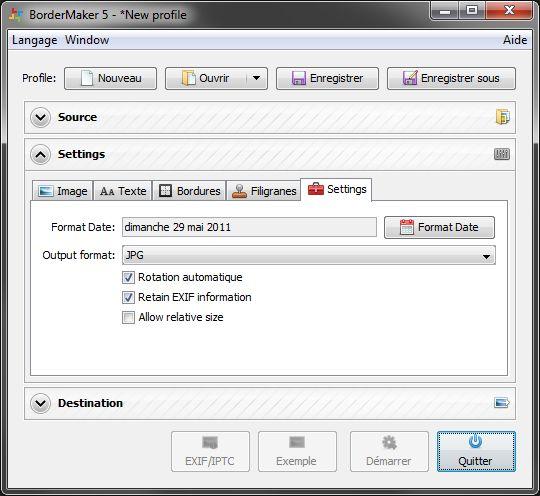Viewport: 540px width, 496px height.
Task: Open the Langage menu
Action: pyautogui.click(x=35, y=40)
